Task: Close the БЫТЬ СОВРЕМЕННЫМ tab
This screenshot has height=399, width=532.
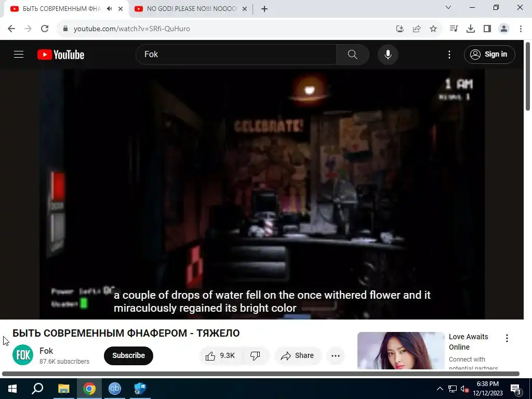Action: click(x=121, y=9)
